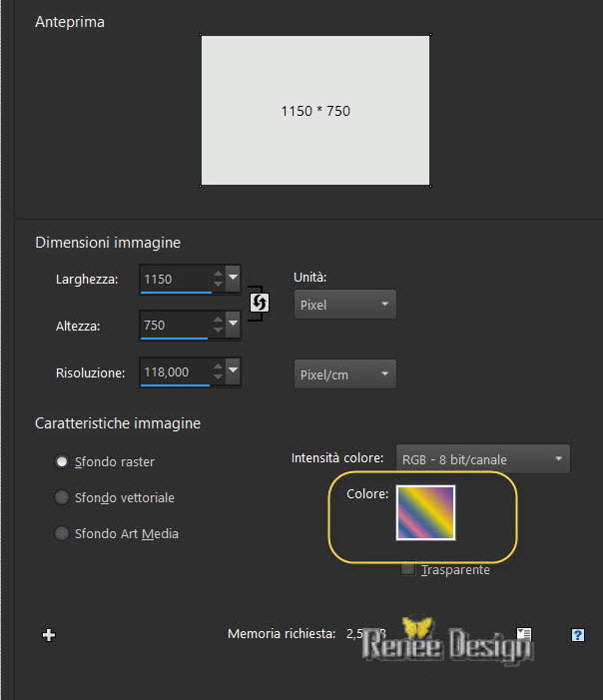Select Sfondo vettoriale radio button
Image resolution: width=603 pixels, height=700 pixels.
click(x=62, y=497)
